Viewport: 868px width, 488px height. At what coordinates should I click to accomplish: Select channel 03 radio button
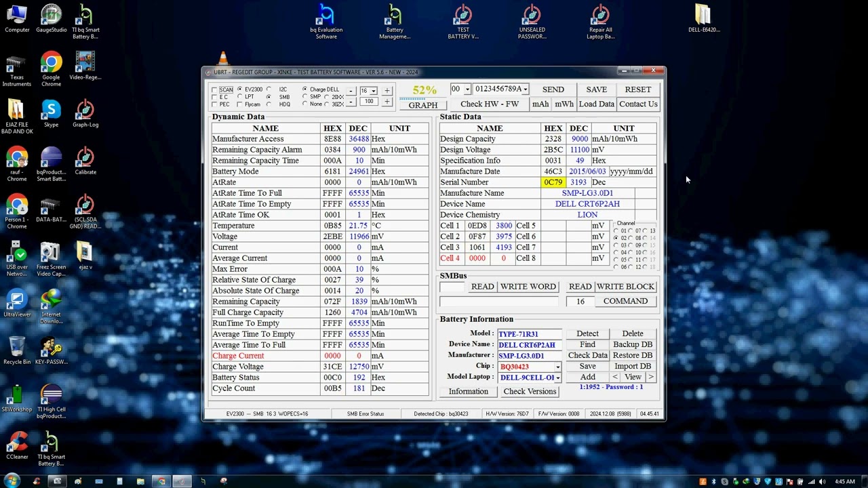616,245
